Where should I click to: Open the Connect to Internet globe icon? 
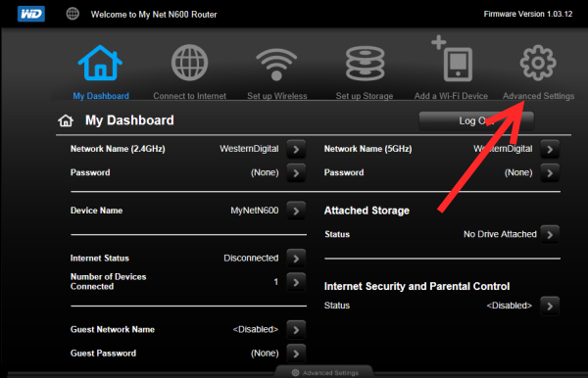[x=189, y=63]
